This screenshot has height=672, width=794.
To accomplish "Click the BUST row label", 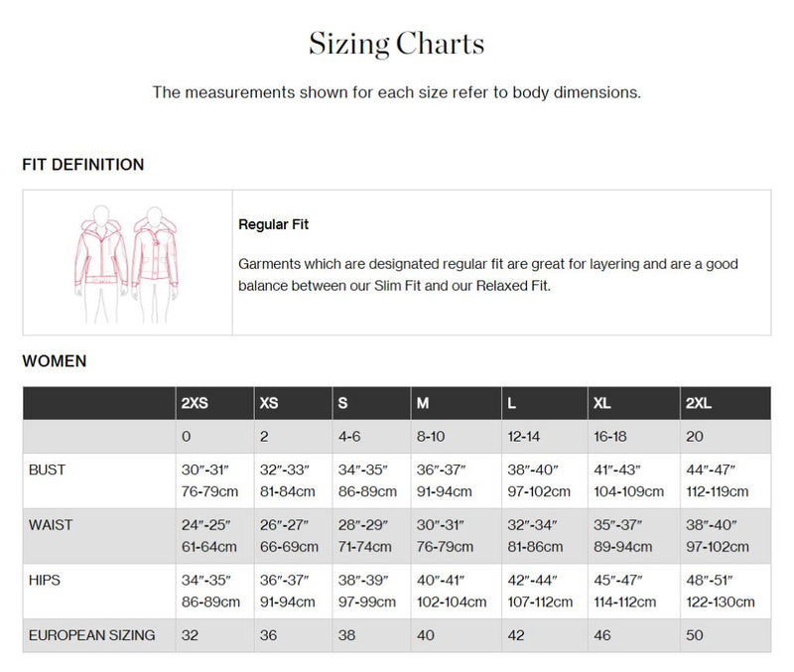I will [47, 470].
